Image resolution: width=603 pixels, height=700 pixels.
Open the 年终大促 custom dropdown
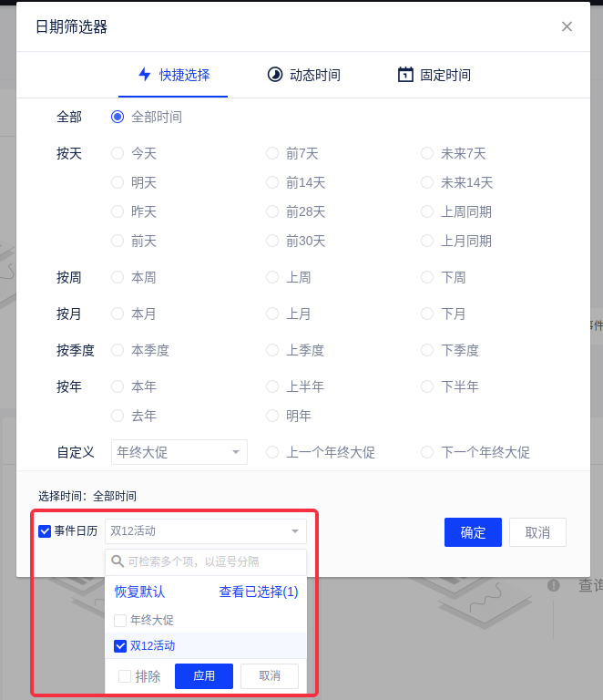(179, 452)
